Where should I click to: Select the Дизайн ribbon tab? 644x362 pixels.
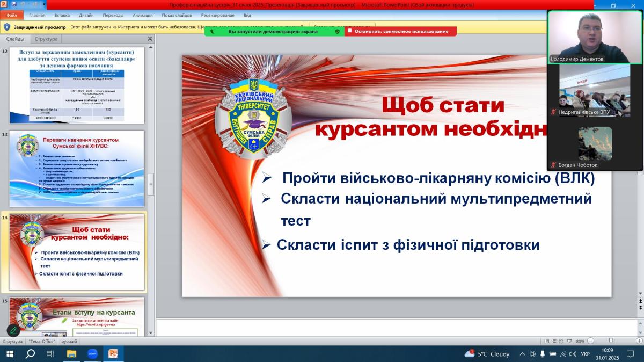click(x=86, y=16)
